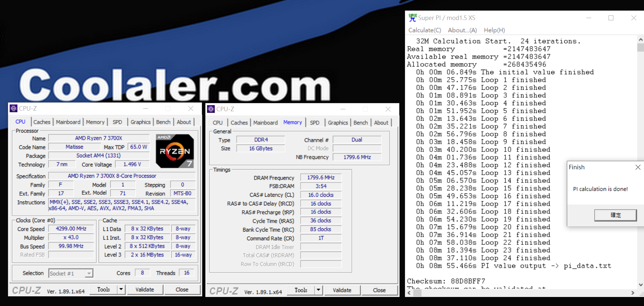Screen dimensions: 644x306
Task: Click the Command Rate 1T value
Action: point(321,238)
